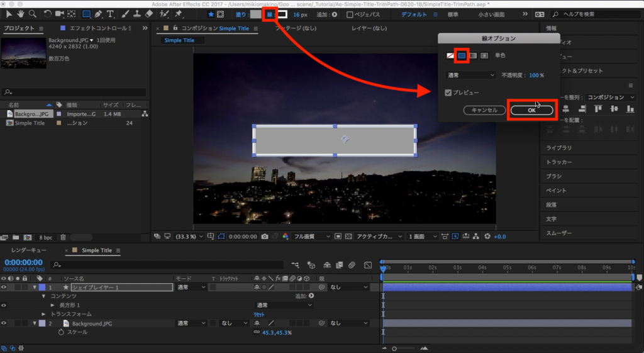Choose linear gradient stroke type in dialog
This screenshot has height=353, width=644.
(x=472, y=56)
